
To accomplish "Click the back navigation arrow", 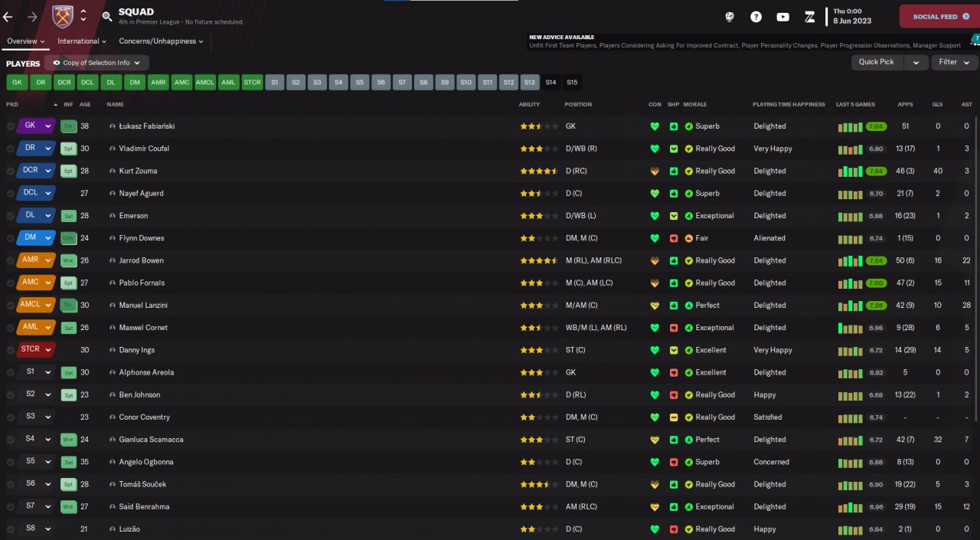I will (8, 16).
